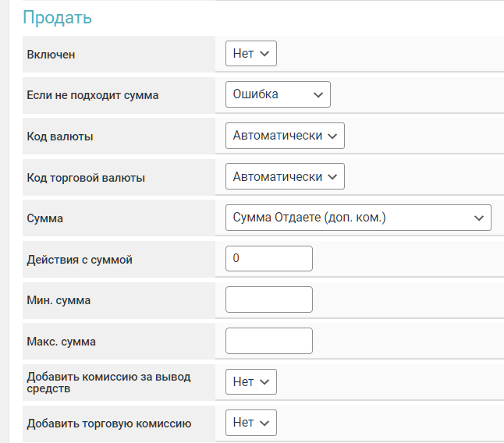The width and height of the screenshot is (504, 443).
Task: Open 'Добавить комиссию за вывод средств' dropdown
Action: tap(250, 382)
